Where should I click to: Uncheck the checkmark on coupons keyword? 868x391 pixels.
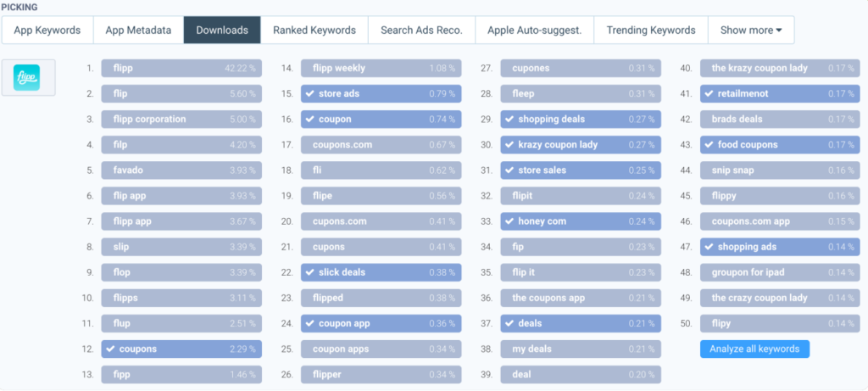108,349
